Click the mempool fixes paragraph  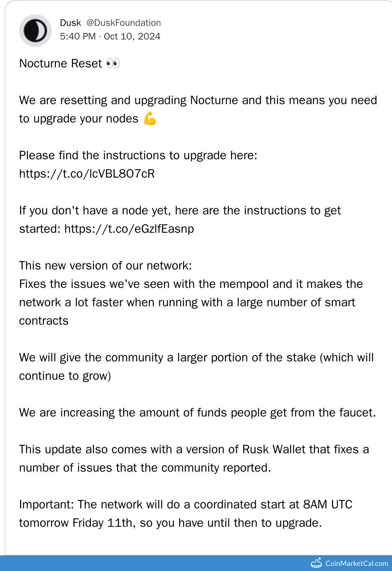[x=191, y=302]
